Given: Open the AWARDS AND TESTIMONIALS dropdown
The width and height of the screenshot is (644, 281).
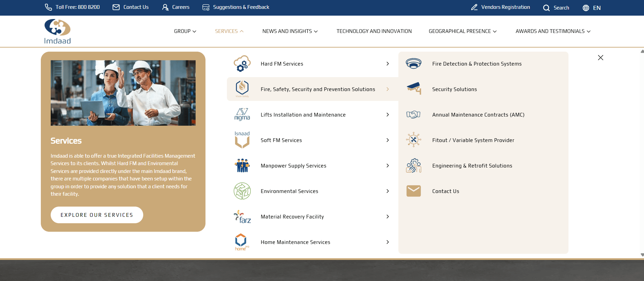Looking at the screenshot, I should (x=553, y=31).
